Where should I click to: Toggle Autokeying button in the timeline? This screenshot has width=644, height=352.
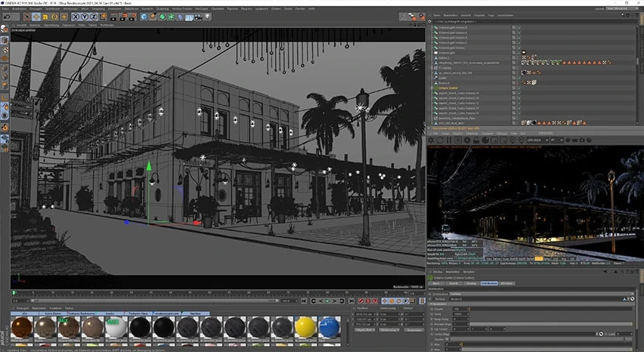368,301
